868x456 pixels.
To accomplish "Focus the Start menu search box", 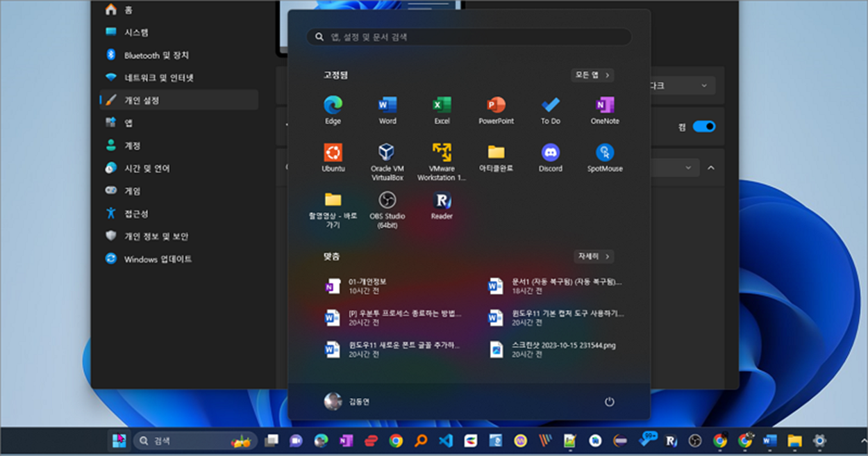I will pyautogui.click(x=469, y=37).
